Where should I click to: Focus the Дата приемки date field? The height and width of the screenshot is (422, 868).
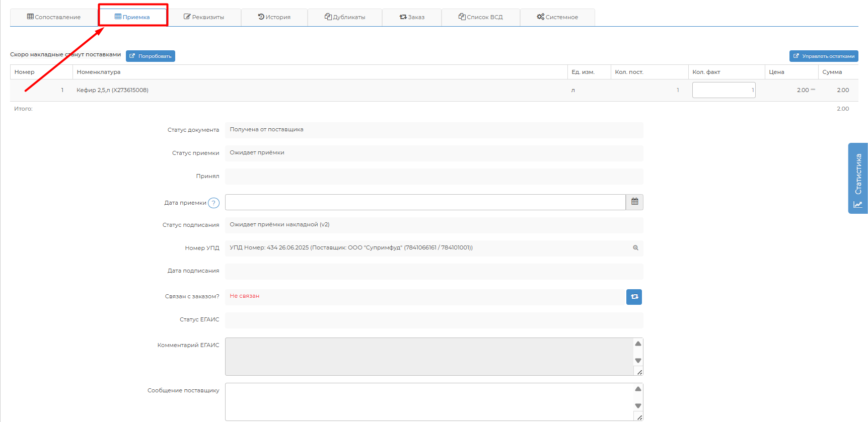tap(425, 202)
